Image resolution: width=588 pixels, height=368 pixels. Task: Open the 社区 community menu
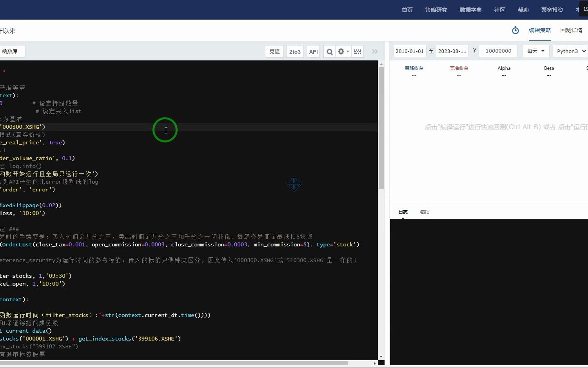[x=500, y=10]
